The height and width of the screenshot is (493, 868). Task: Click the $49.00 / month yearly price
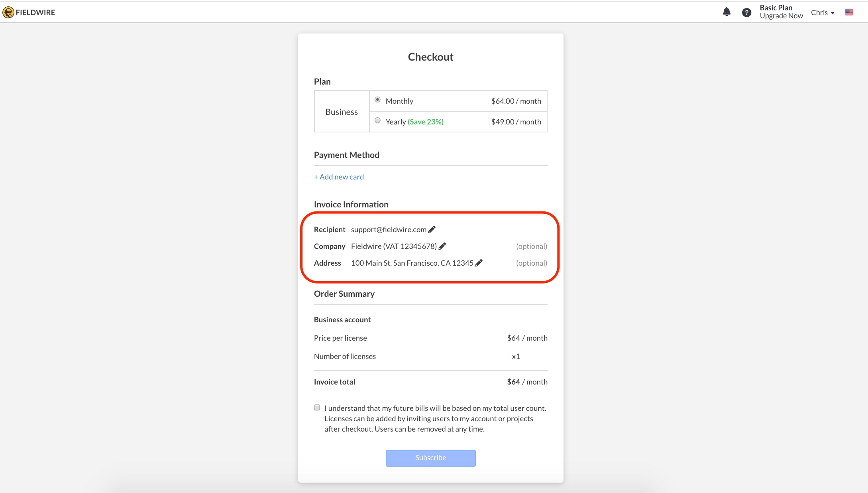[516, 122]
